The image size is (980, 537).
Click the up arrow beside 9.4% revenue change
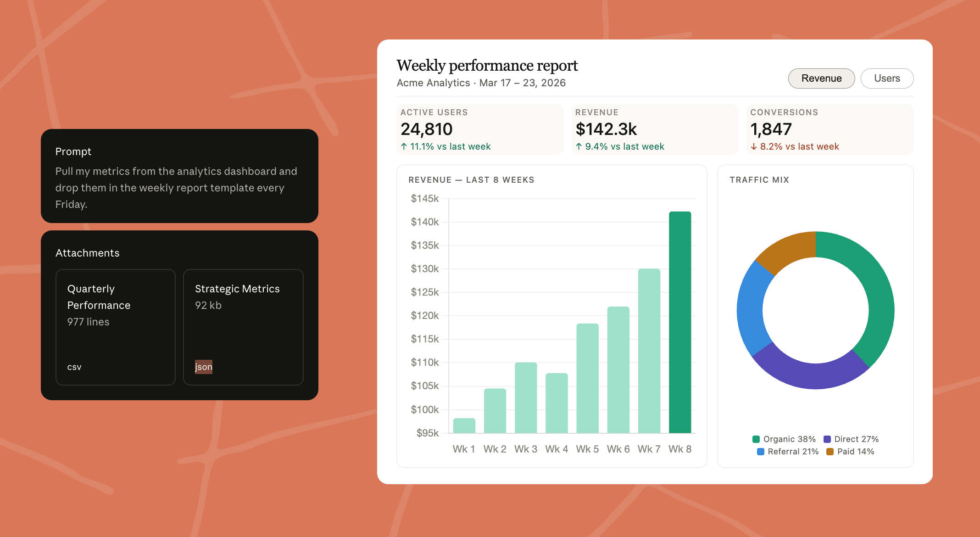point(579,146)
